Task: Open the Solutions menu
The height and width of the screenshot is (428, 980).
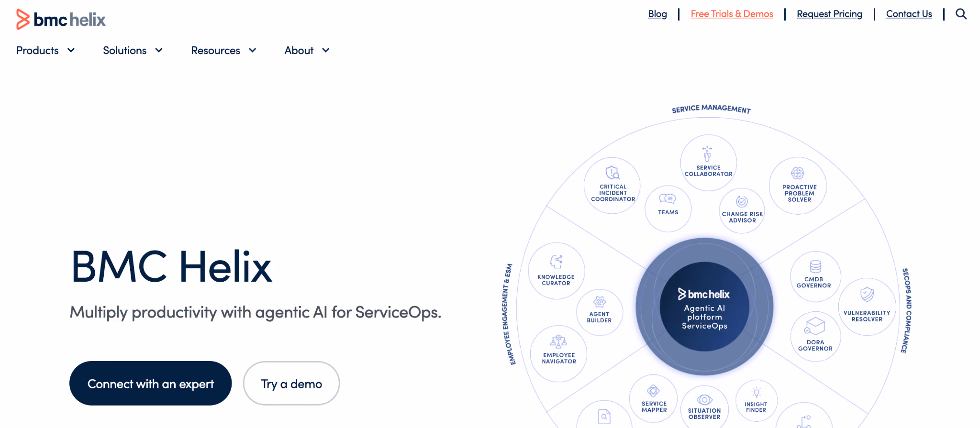Action: tap(125, 50)
